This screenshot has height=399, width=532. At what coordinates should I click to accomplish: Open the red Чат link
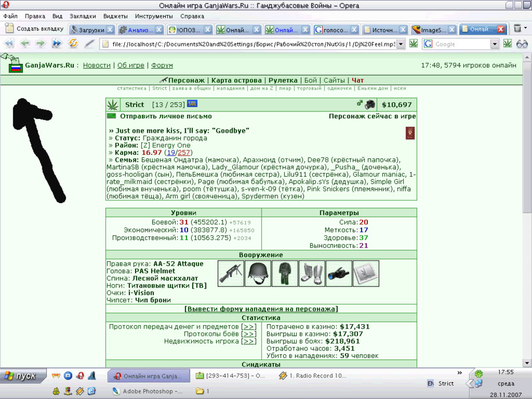[358, 81]
